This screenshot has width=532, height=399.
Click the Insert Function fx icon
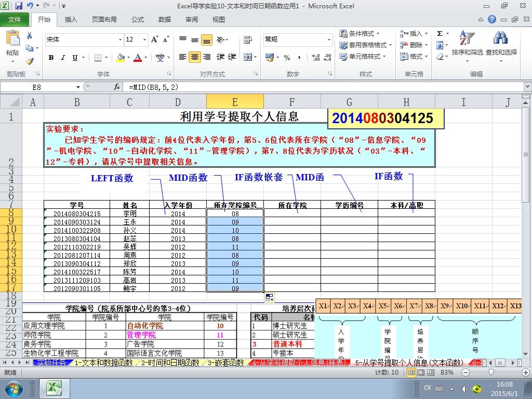point(117,87)
